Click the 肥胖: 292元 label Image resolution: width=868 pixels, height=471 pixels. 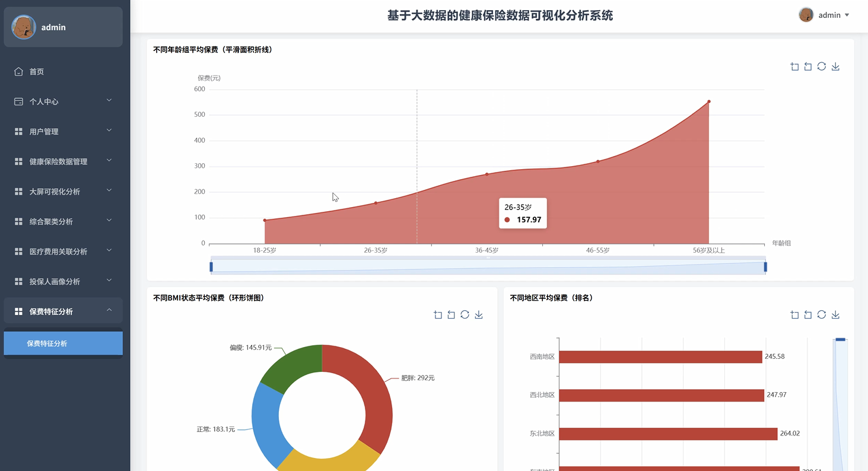(x=418, y=378)
